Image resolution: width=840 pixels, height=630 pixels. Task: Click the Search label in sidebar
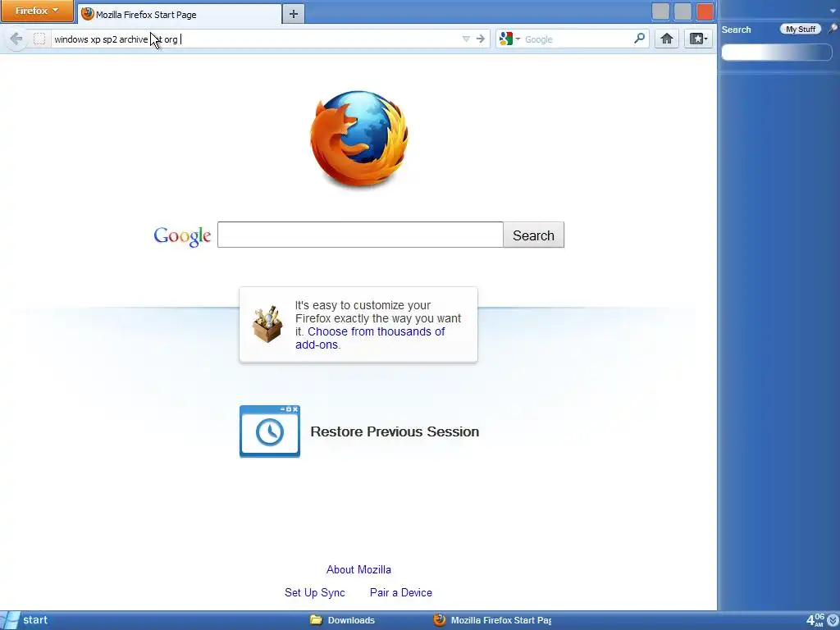coord(736,30)
